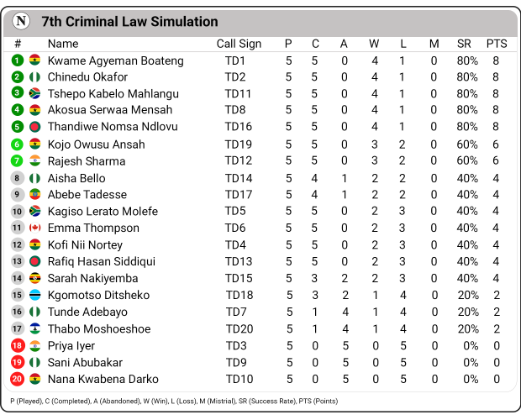521x420 pixels.
Task: Click the light green rank 7 badge
Action: click(x=18, y=160)
